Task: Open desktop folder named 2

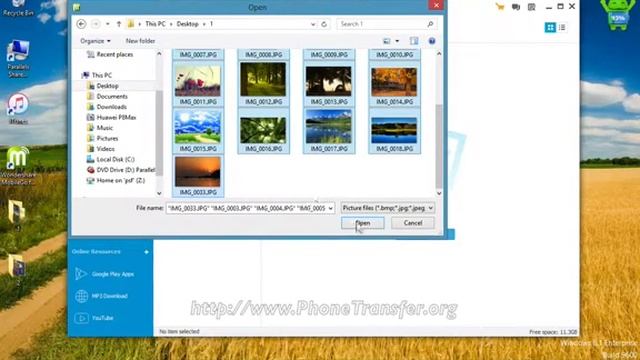Action: point(17,269)
